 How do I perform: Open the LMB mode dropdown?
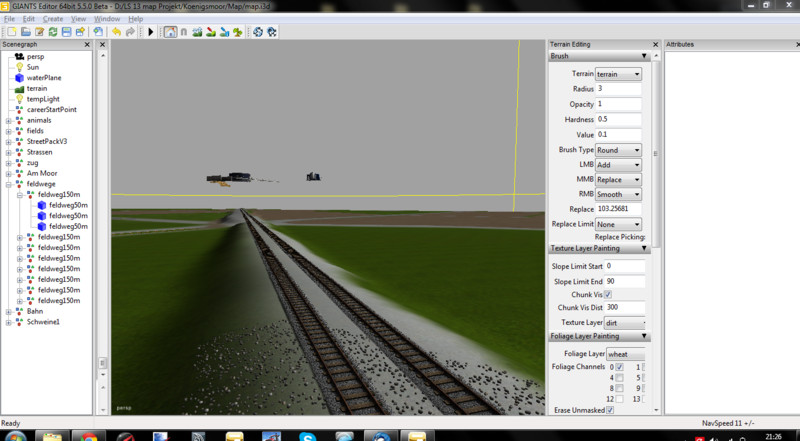[x=618, y=164]
